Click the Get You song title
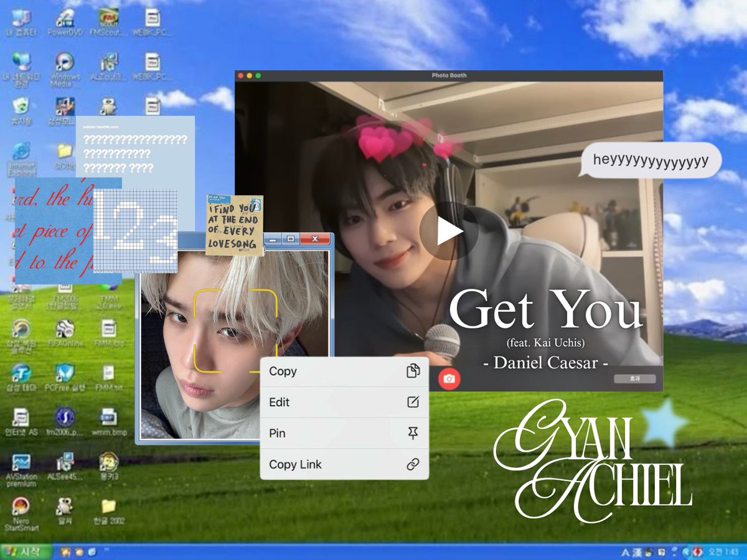Image resolution: width=747 pixels, height=560 pixels. 545,309
